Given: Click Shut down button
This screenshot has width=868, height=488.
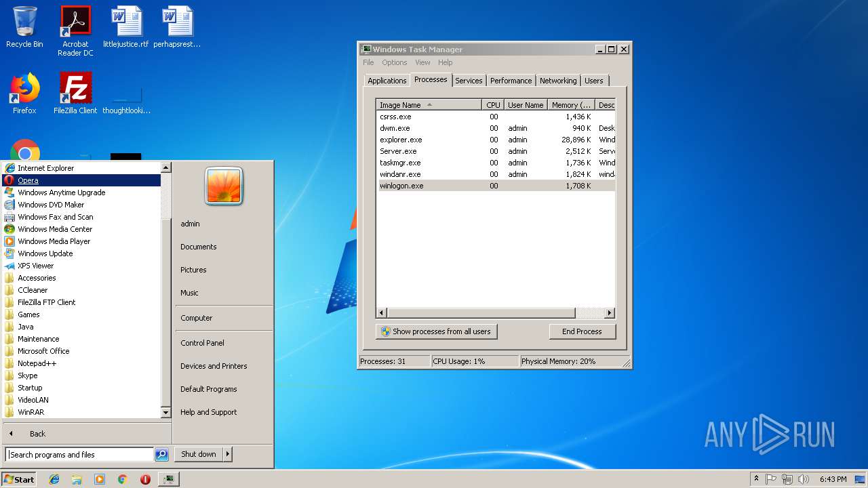Looking at the screenshot, I should (199, 454).
